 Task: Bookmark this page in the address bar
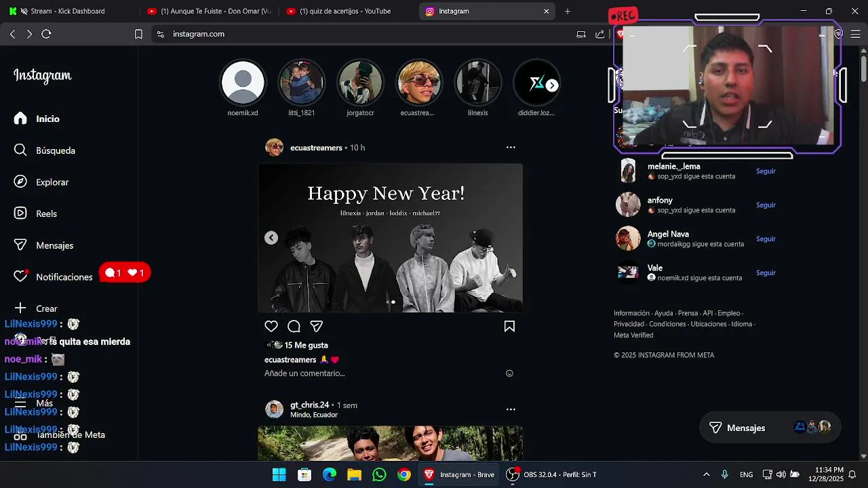point(138,34)
